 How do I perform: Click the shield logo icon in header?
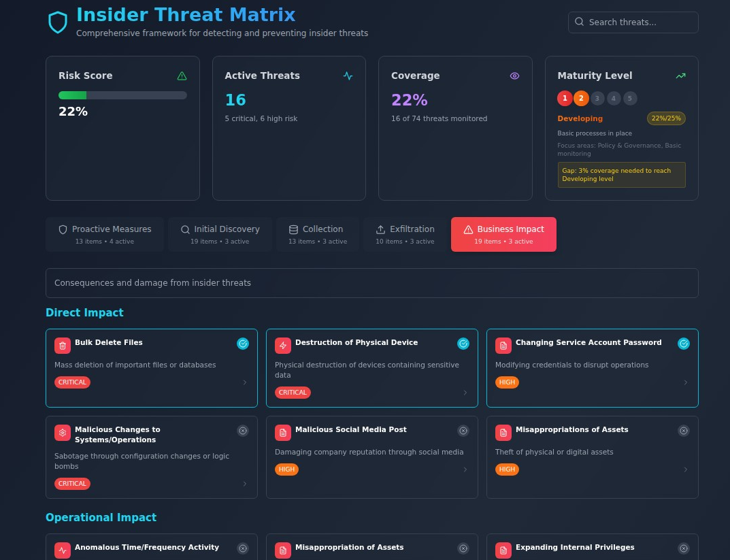click(58, 22)
